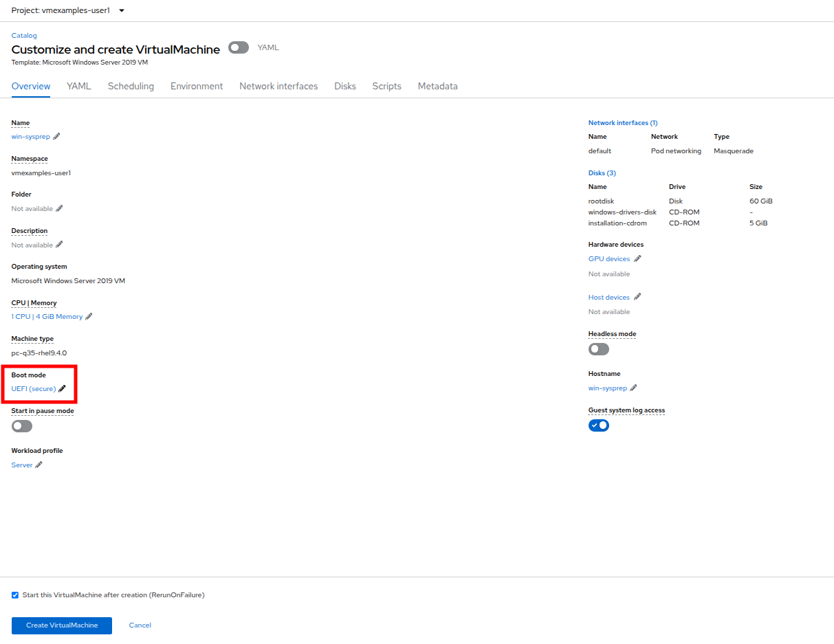Click the Workload profile pencil icon

point(39,465)
